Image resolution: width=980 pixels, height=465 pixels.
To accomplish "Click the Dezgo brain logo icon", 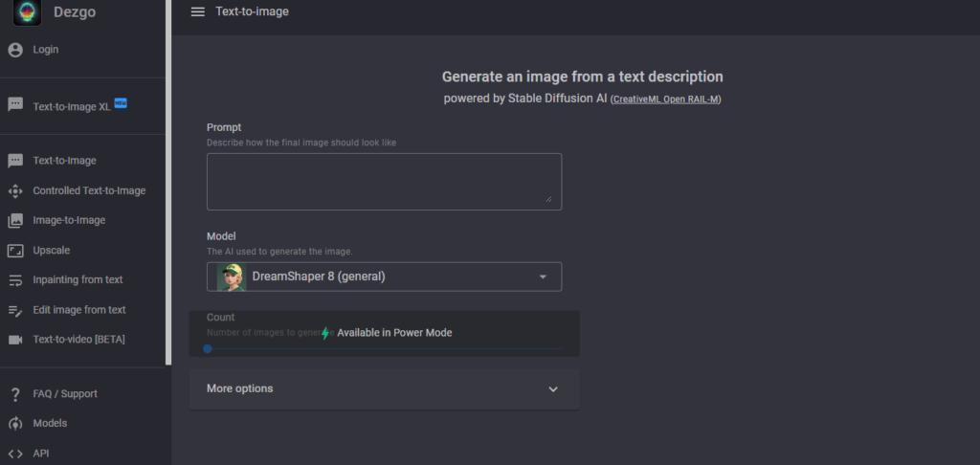I will pos(27,11).
